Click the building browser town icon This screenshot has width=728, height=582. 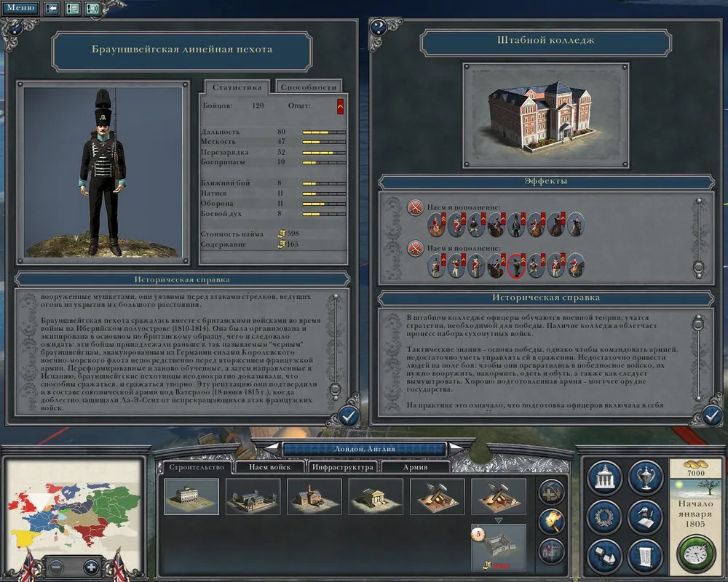coord(551,552)
